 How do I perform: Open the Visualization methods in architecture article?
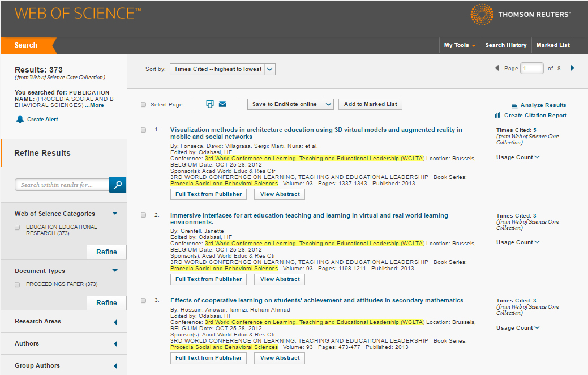316,133
